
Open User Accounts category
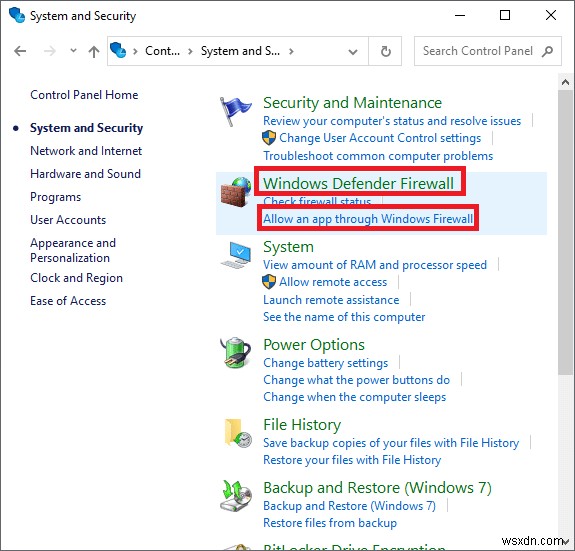tap(68, 220)
